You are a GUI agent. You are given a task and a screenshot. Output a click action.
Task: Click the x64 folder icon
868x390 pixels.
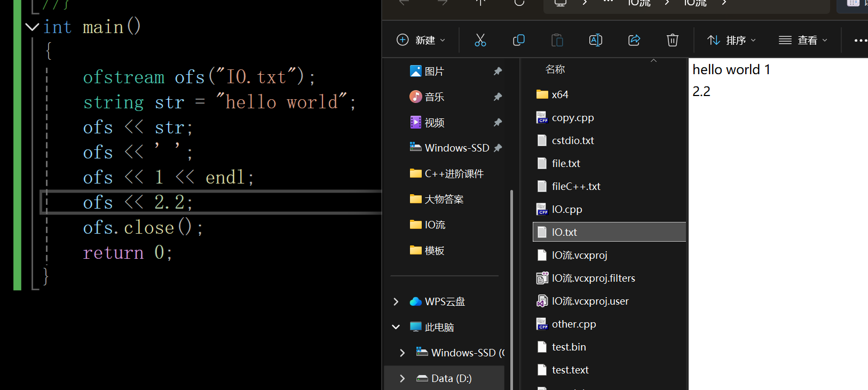point(542,94)
